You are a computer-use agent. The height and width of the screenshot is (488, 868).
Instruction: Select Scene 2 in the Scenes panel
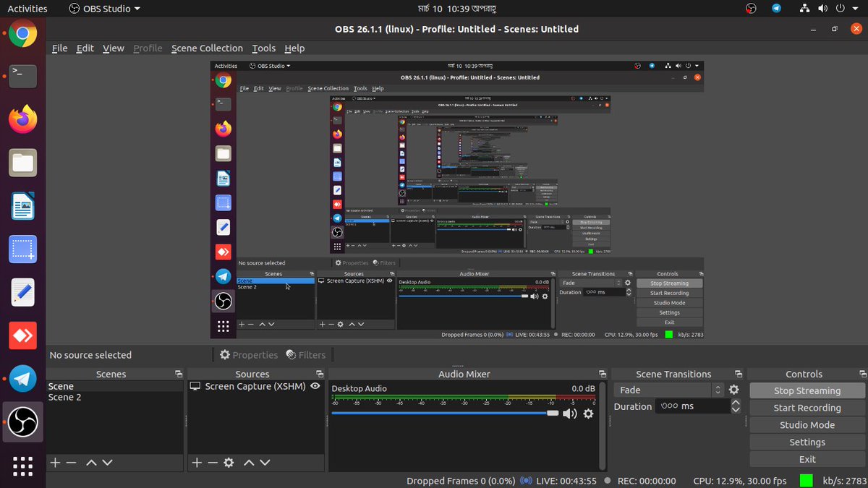[65, 397]
